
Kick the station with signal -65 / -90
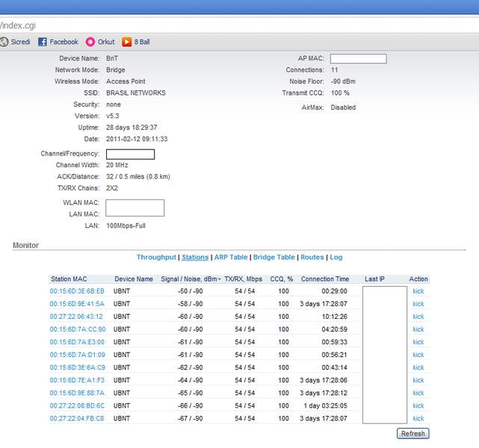pos(418,393)
